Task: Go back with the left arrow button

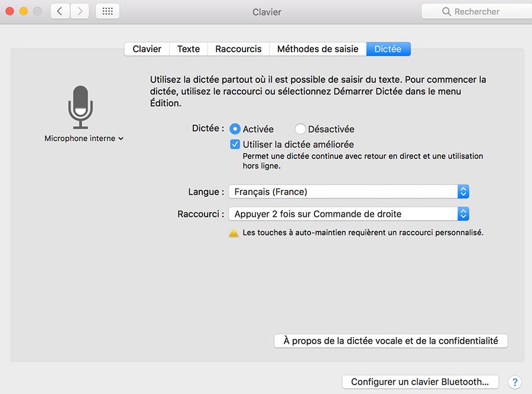Action: coord(60,11)
